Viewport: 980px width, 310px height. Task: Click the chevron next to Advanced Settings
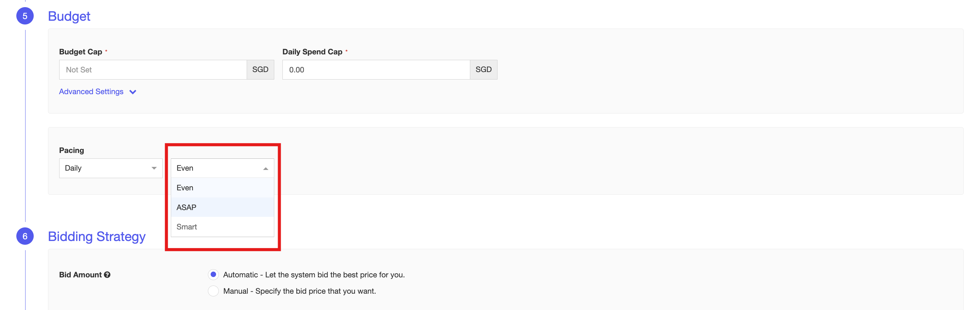pyautogui.click(x=132, y=91)
